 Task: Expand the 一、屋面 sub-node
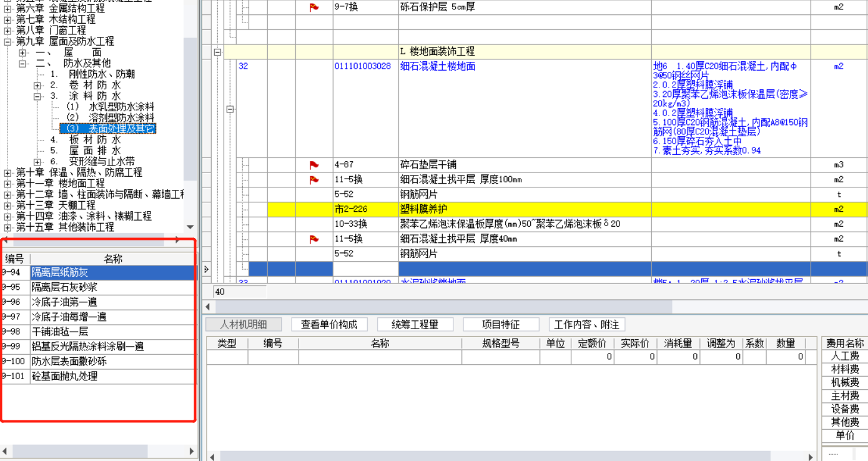tap(22, 53)
